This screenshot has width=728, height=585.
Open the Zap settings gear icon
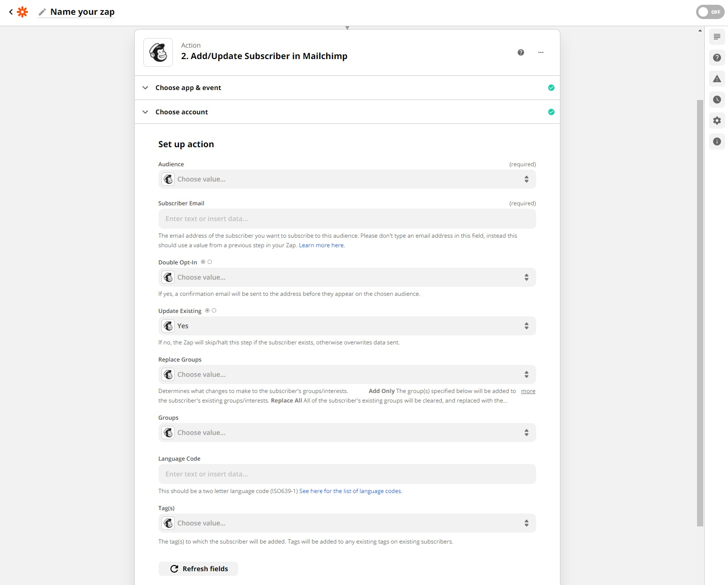point(717,121)
